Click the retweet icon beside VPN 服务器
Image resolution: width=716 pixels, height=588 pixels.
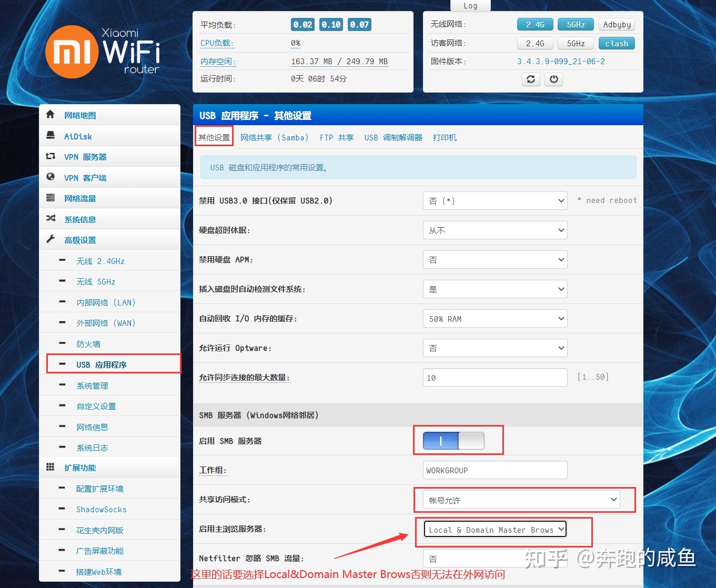[x=51, y=156]
